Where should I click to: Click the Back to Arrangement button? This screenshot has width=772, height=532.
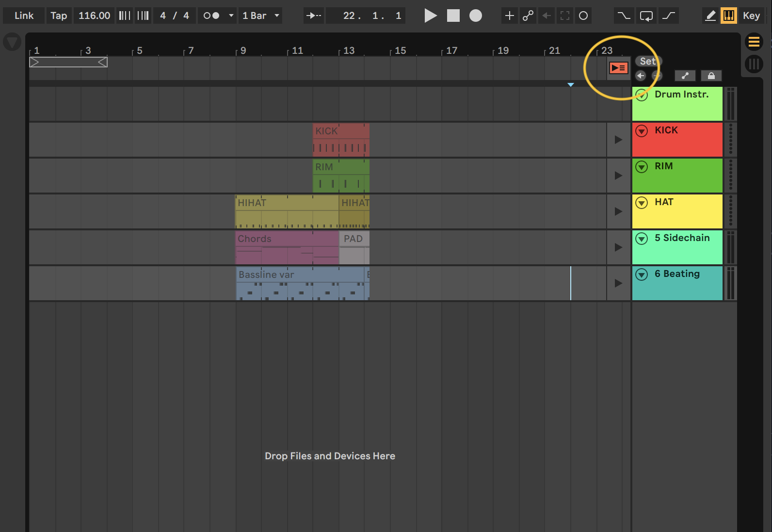[x=618, y=68]
